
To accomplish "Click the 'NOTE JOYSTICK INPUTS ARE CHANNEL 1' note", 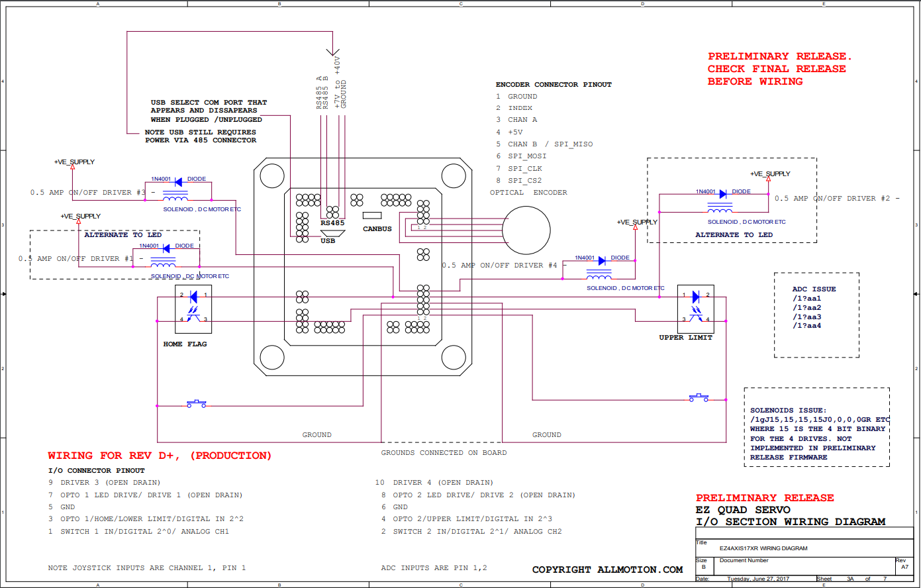I will [x=147, y=568].
